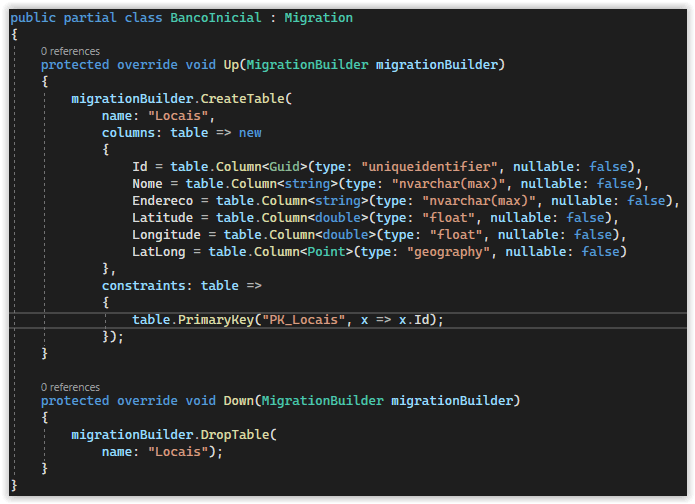Click the Down method name
695x504 pixels.
click(238, 401)
